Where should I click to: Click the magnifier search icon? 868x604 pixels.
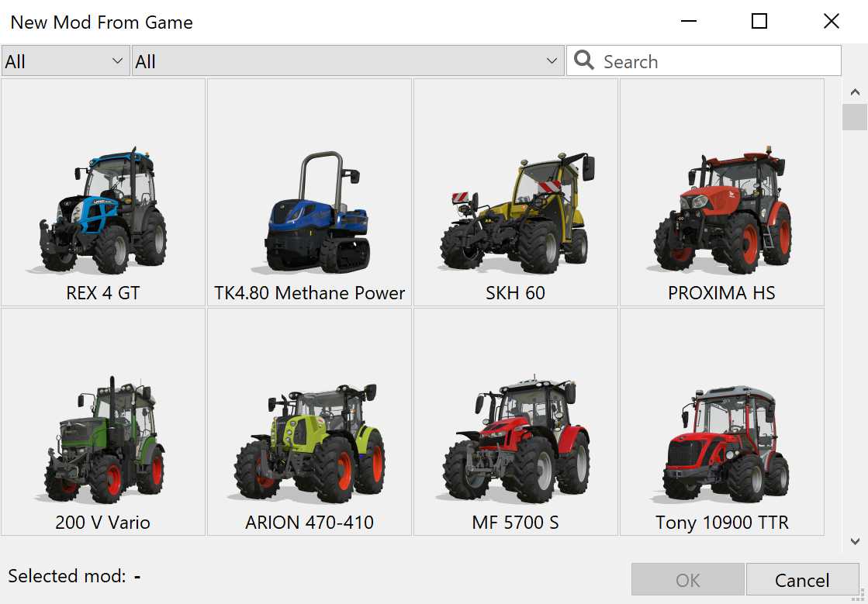click(x=583, y=60)
